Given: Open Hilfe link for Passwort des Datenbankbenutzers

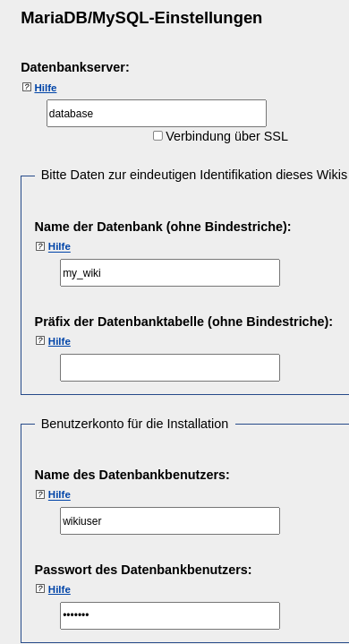Looking at the screenshot, I should [x=59, y=589].
